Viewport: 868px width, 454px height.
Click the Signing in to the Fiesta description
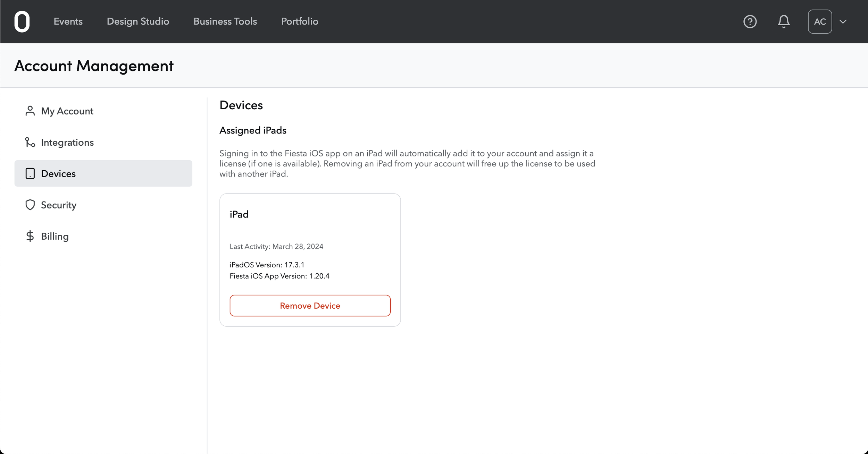tap(407, 164)
